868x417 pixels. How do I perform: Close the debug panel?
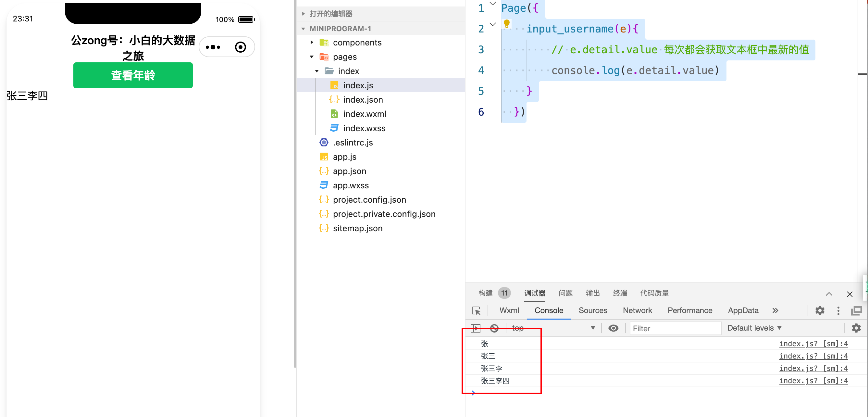pyautogui.click(x=850, y=294)
